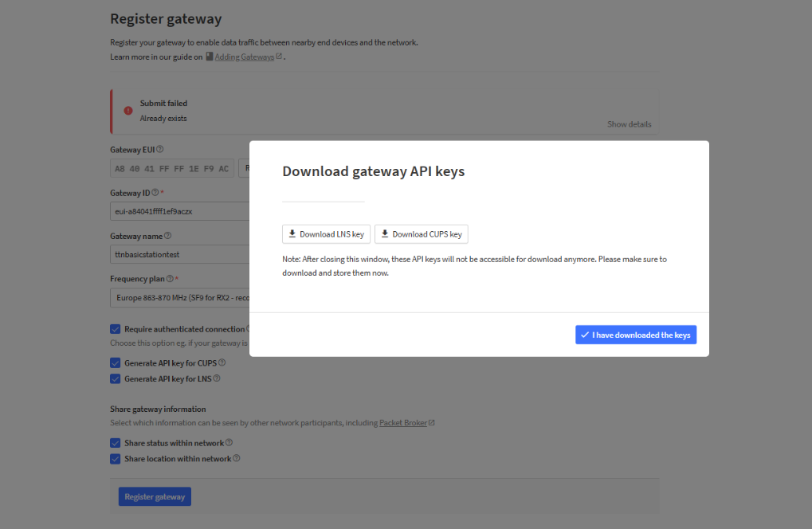Open the Adding Gateways guide link
Image resolution: width=812 pixels, height=529 pixels.
pos(244,57)
